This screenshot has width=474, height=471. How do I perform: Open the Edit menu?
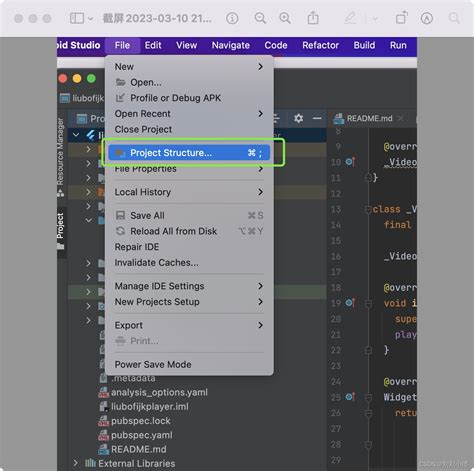(x=153, y=45)
